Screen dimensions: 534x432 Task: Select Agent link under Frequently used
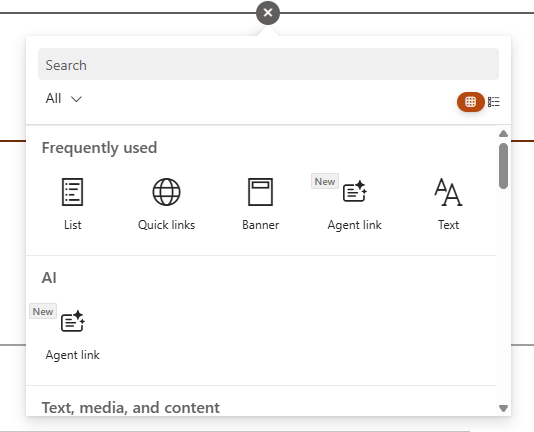coord(354,204)
